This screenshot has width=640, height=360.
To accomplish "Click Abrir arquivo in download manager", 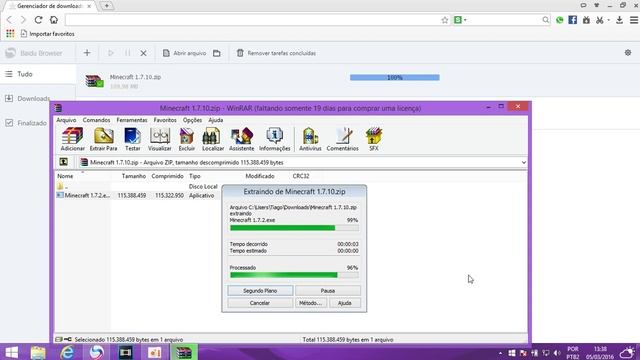I will [184, 53].
